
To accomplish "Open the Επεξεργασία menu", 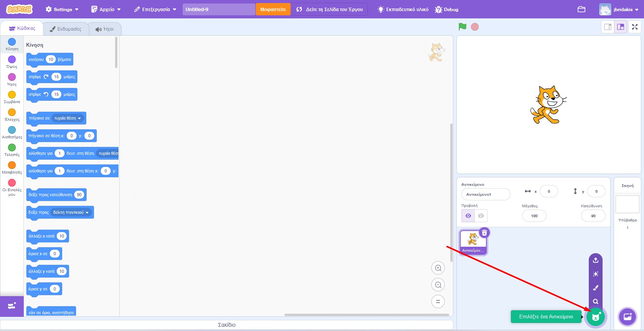I will (155, 9).
